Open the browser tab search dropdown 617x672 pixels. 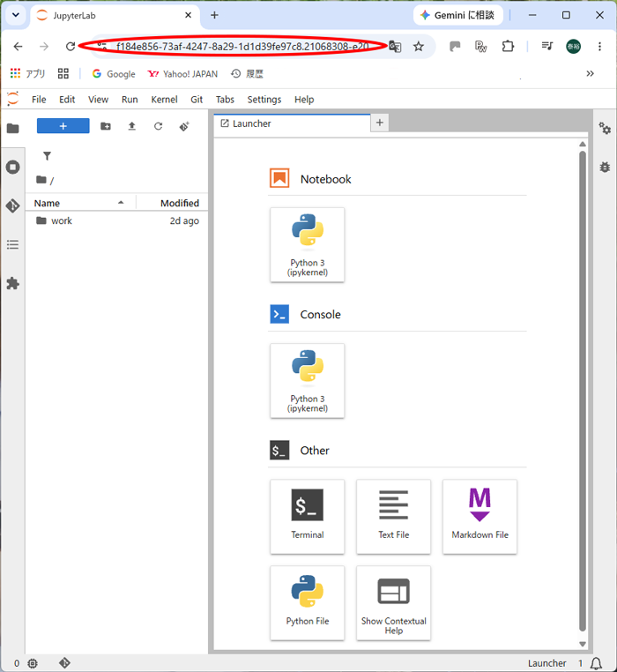click(16, 15)
